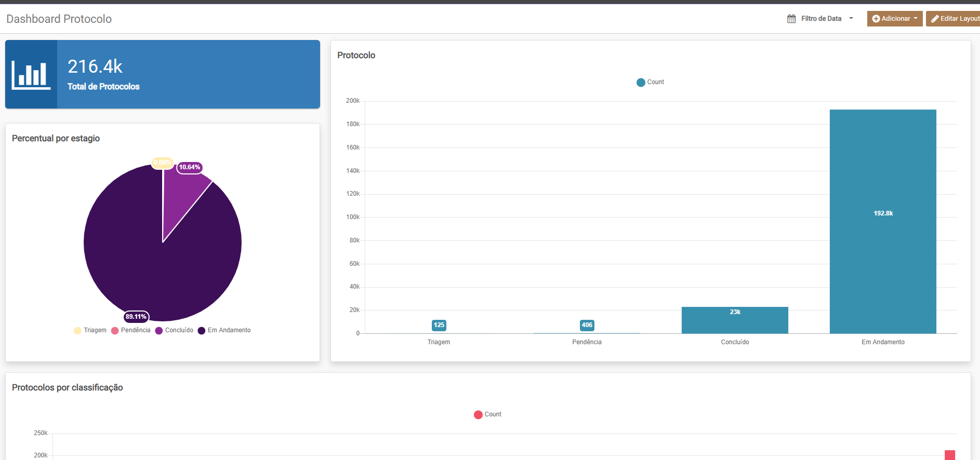Toggle Count legend in classificação chart
Viewport: 980px width, 460px height.
pyautogui.click(x=487, y=415)
